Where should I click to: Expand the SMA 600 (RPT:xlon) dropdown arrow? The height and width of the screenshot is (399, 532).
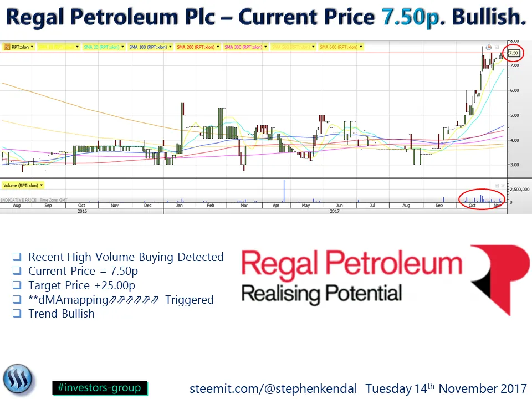[361, 47]
